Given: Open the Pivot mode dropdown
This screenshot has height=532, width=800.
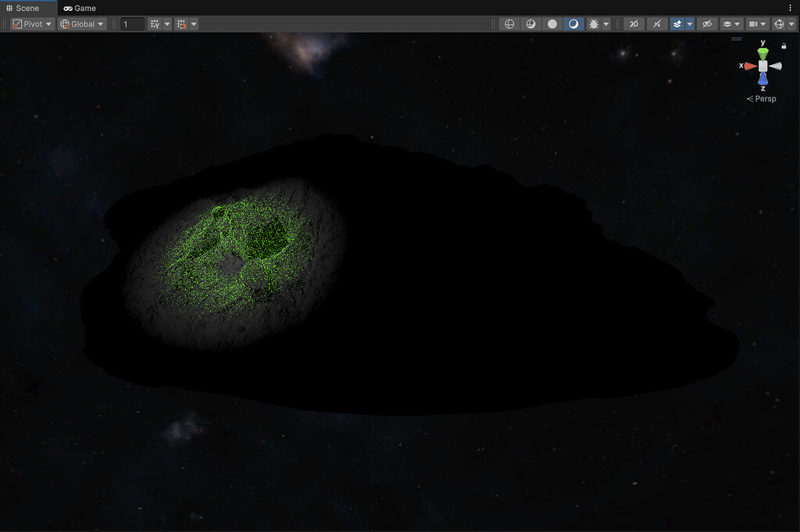Looking at the screenshot, I should pos(31,23).
